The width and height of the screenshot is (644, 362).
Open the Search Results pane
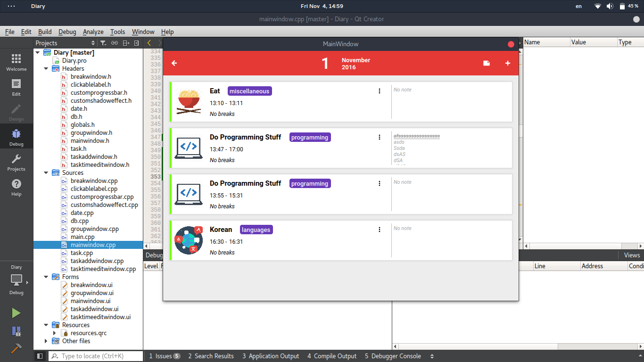click(211, 356)
